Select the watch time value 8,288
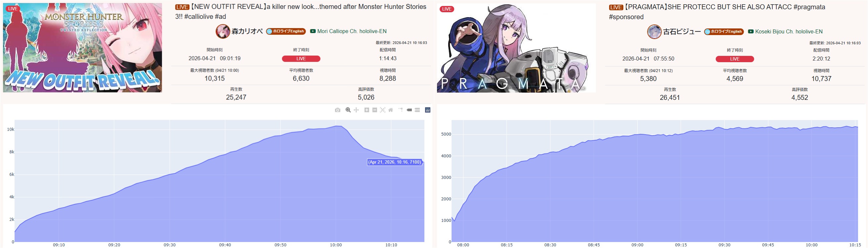This screenshot has height=248, width=868. pyautogui.click(x=388, y=78)
